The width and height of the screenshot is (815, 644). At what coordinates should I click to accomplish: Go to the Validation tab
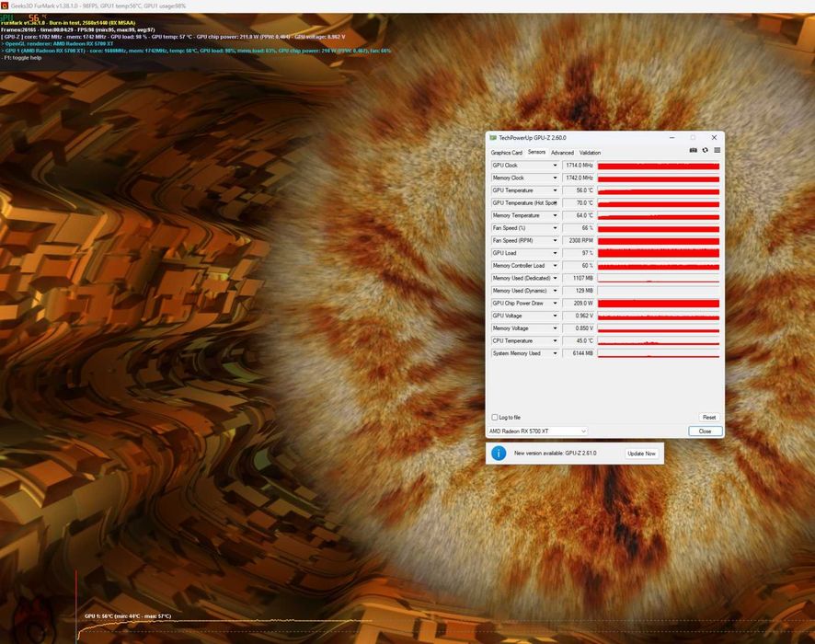click(590, 153)
